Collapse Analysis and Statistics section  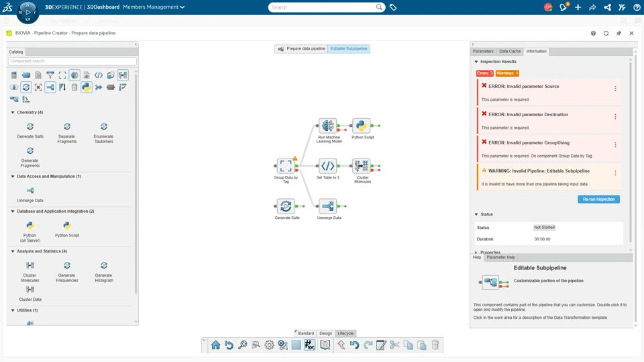(13, 251)
